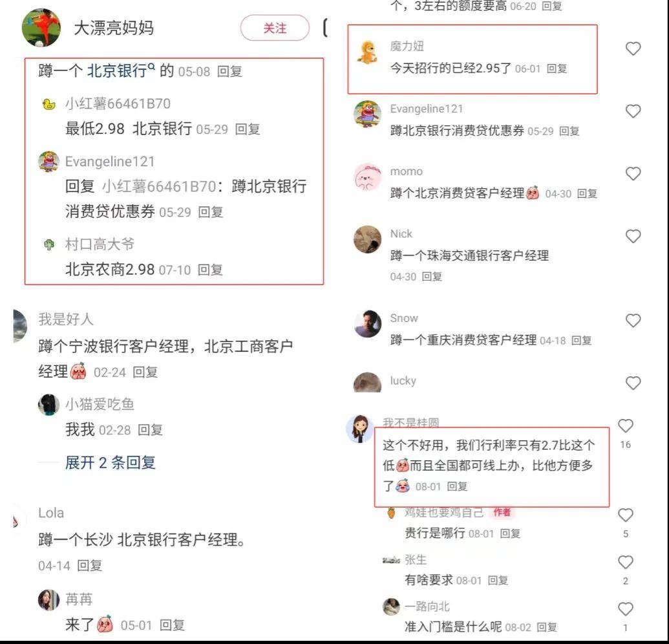
Task: Open 大漂亮妈妈's profile avatar
Action: click(41, 28)
